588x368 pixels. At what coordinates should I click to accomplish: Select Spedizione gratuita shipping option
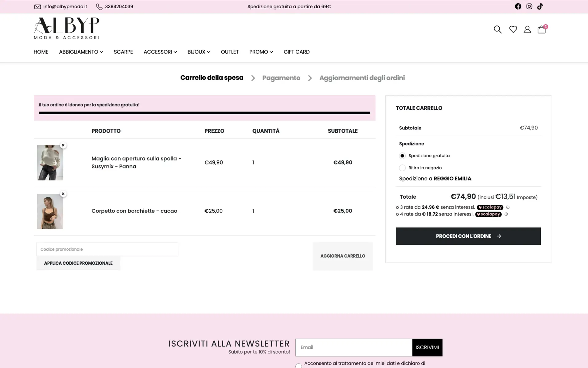(402, 156)
